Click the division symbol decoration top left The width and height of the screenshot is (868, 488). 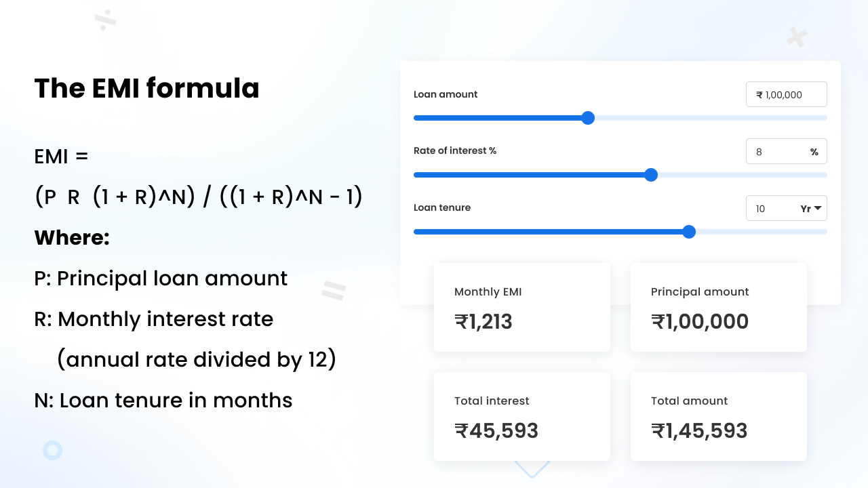tap(105, 20)
